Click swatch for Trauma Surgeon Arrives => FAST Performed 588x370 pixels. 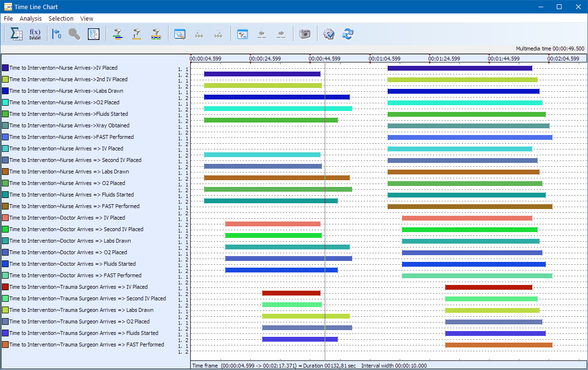pyautogui.click(x=5, y=345)
